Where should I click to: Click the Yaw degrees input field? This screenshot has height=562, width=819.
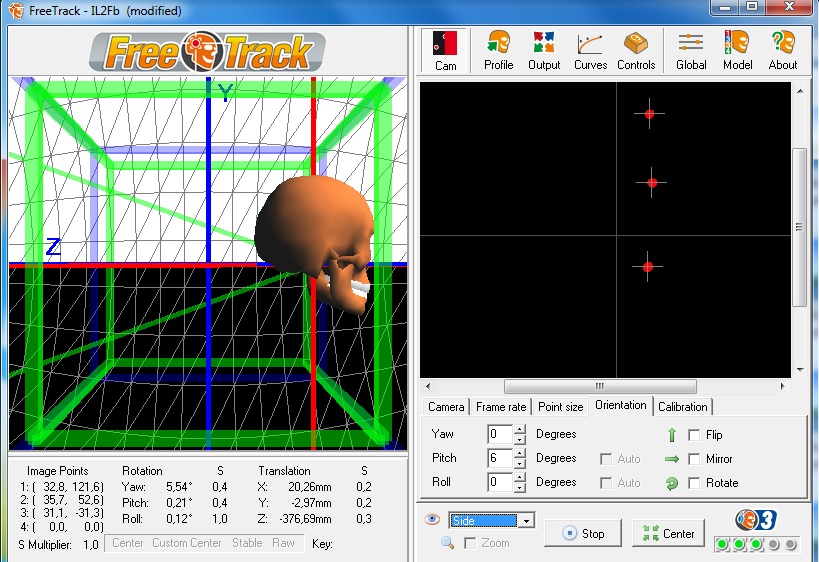click(x=500, y=435)
